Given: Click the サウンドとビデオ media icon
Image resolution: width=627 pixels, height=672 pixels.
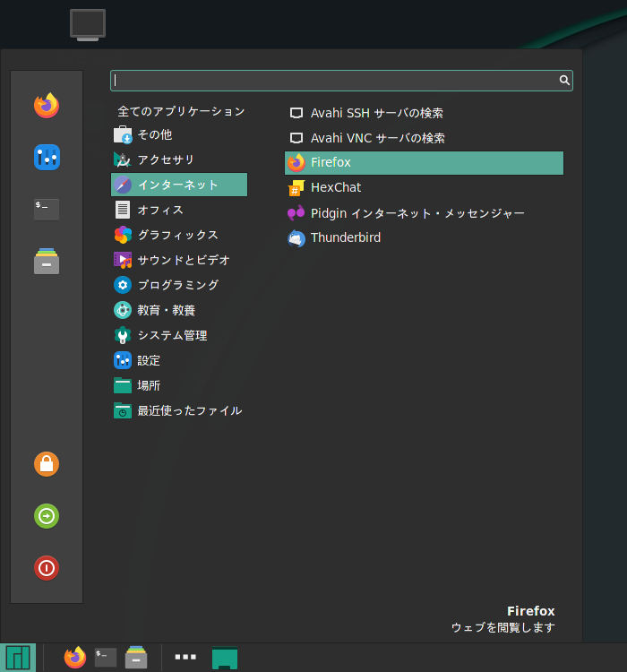Looking at the screenshot, I should click(x=123, y=260).
